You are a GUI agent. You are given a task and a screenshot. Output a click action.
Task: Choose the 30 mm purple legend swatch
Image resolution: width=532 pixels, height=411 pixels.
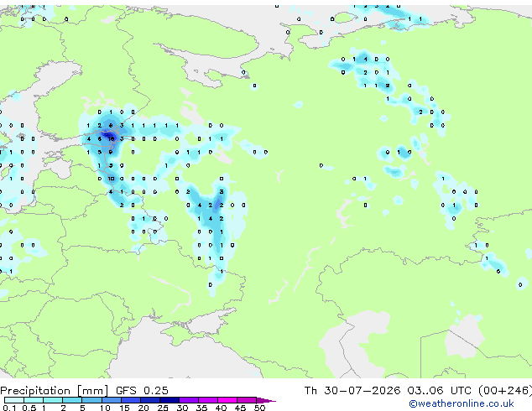189,400
